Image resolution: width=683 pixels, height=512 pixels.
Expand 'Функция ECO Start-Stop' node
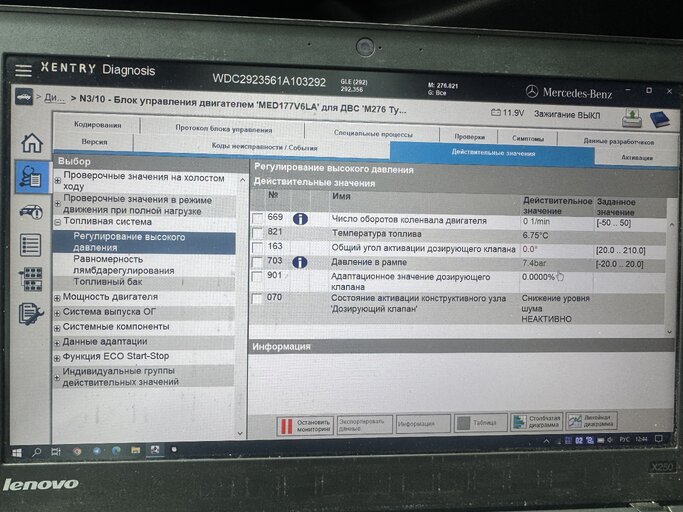(57, 358)
